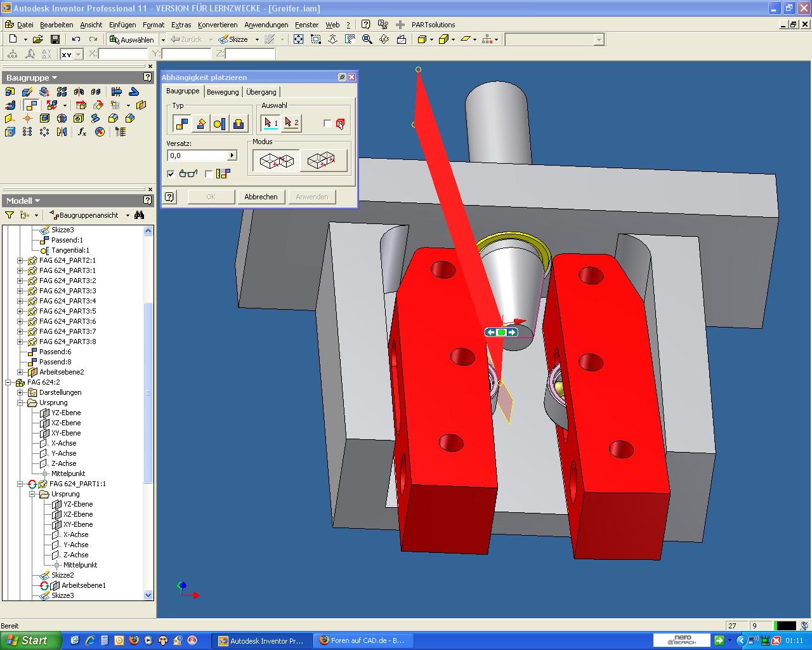Save the assembly with the disk icon
The height and width of the screenshot is (650, 812).
point(55,39)
